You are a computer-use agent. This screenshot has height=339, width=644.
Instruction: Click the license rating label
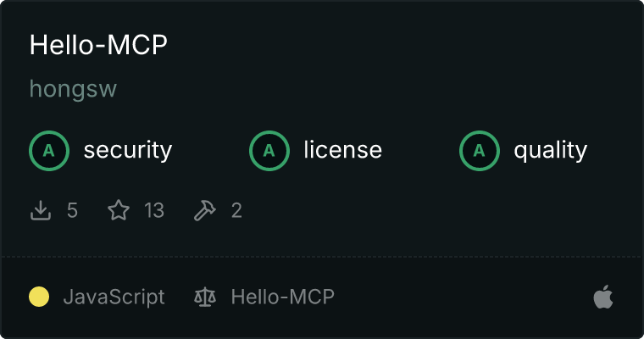(x=343, y=149)
